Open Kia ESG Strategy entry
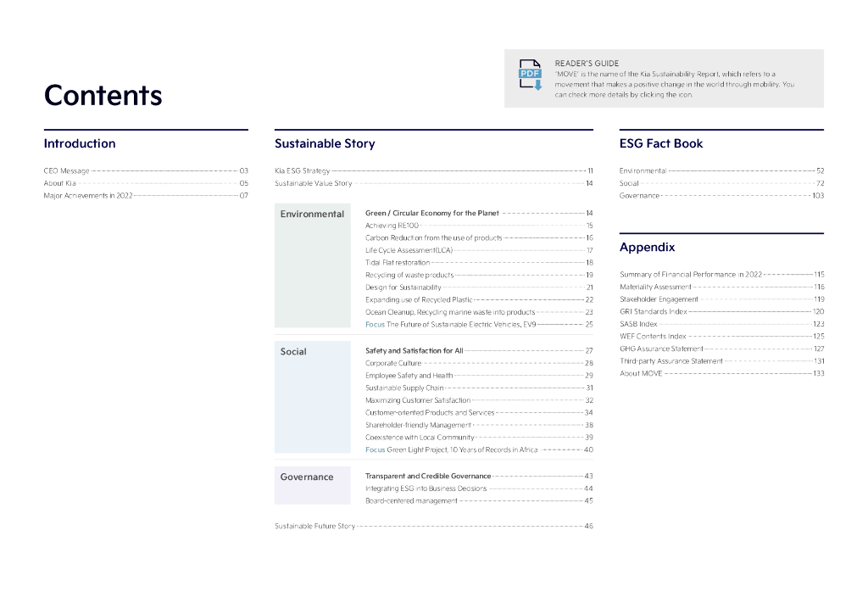The width and height of the screenshot is (868, 614). [x=434, y=171]
